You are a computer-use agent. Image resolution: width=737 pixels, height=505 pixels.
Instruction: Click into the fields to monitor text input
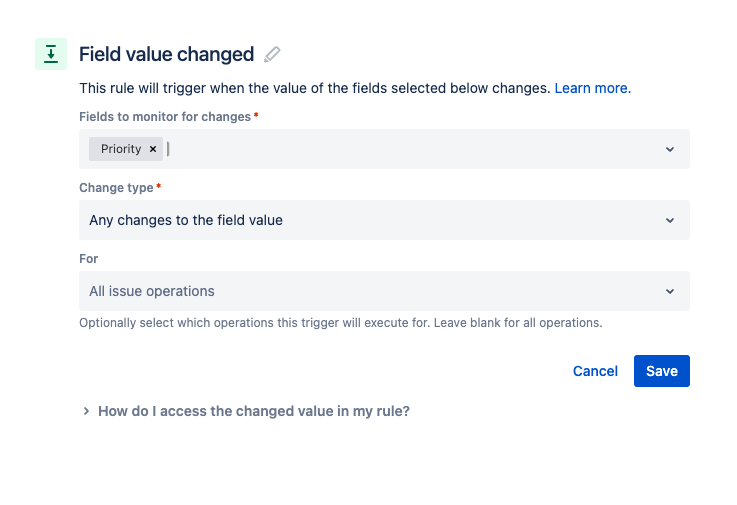tap(400, 149)
